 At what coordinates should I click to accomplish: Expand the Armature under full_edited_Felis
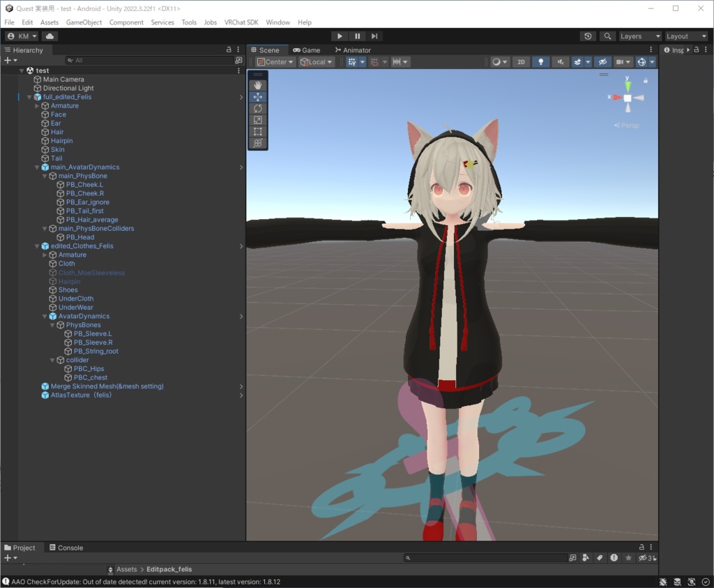point(38,105)
